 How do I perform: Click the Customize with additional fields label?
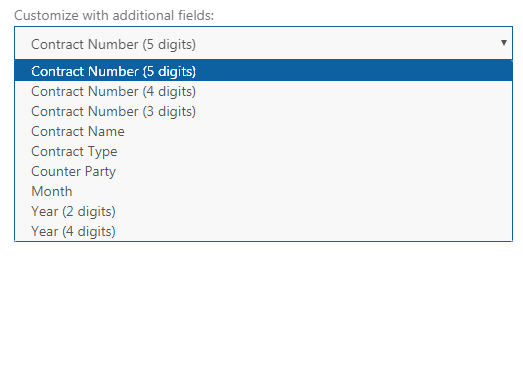pos(114,15)
